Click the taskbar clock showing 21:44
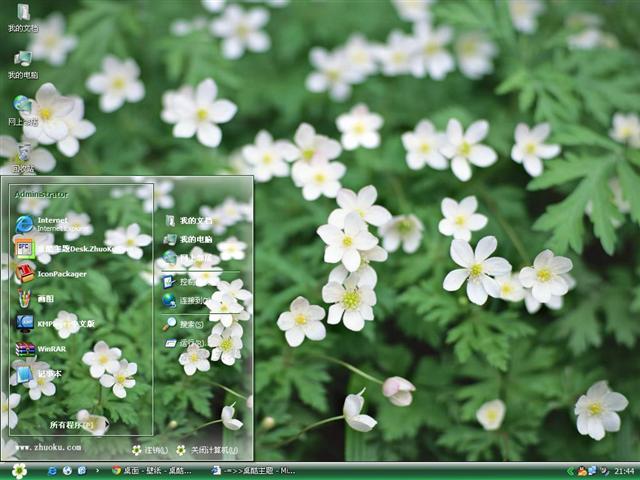 [624, 471]
